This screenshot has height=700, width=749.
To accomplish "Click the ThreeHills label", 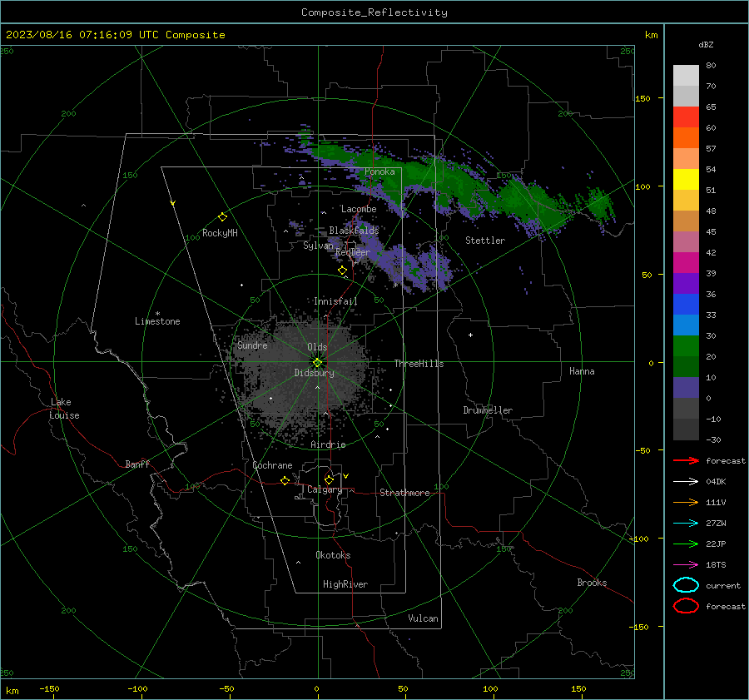I will click(x=419, y=364).
